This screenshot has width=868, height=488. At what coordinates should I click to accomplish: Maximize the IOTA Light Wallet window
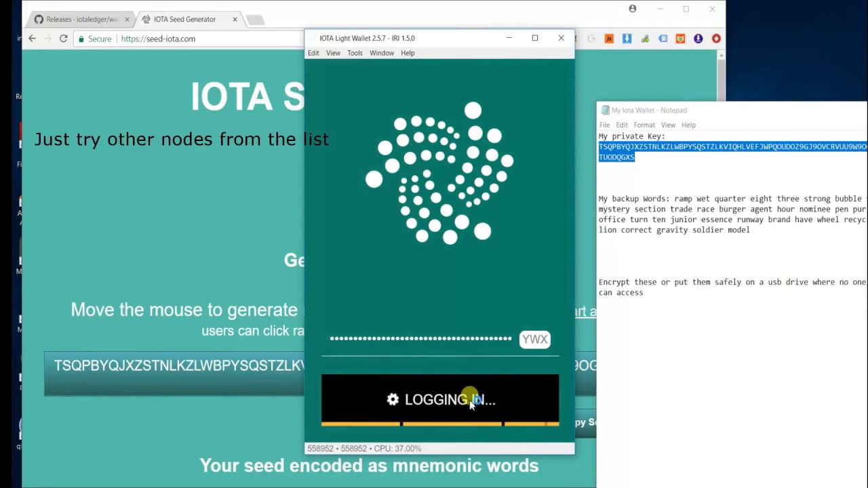(x=535, y=38)
